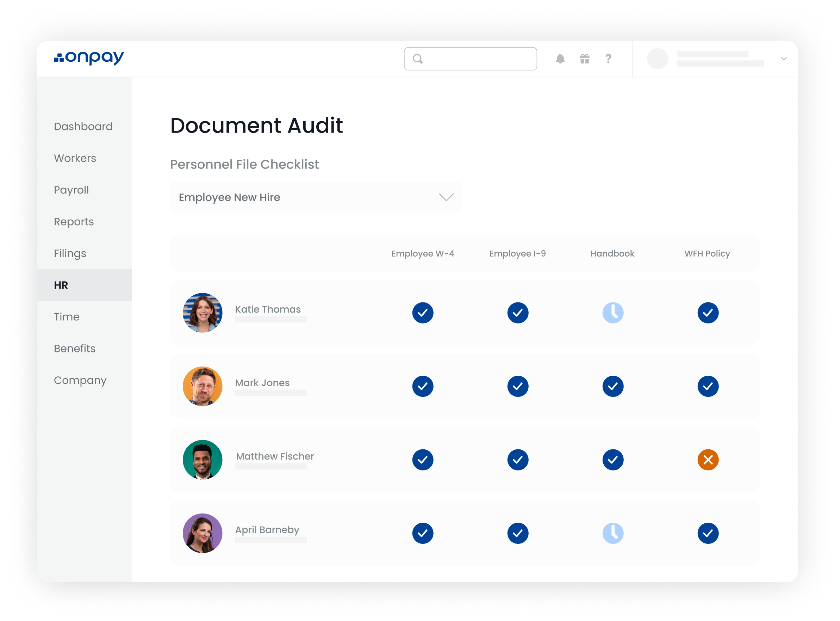The image size is (840, 621).
Task: Click the OnPay logo
Action: [89, 58]
